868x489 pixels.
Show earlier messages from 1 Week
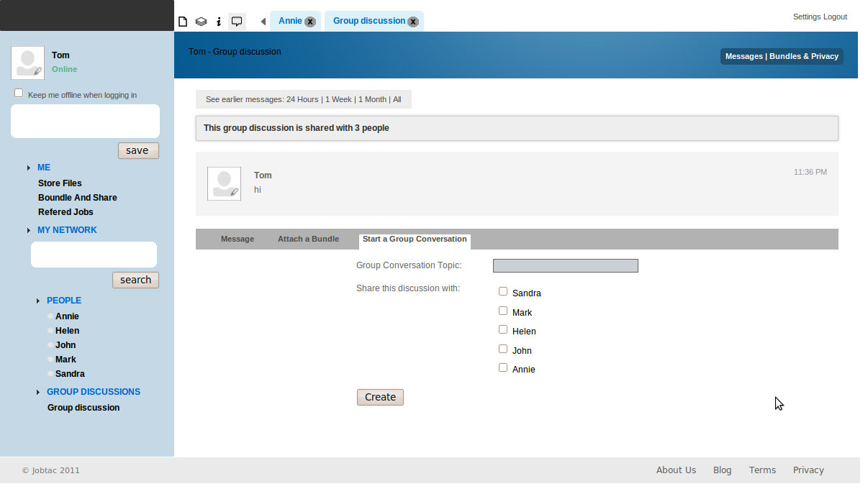pyautogui.click(x=338, y=99)
